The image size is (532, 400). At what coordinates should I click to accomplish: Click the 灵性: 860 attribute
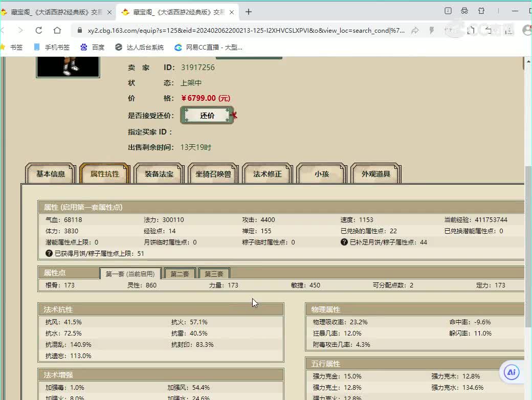pos(142,285)
